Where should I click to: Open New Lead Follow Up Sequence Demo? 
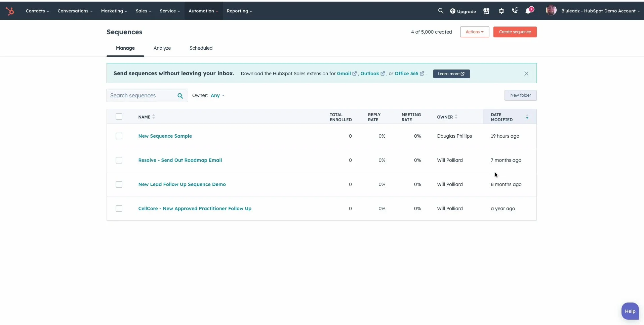(x=182, y=184)
